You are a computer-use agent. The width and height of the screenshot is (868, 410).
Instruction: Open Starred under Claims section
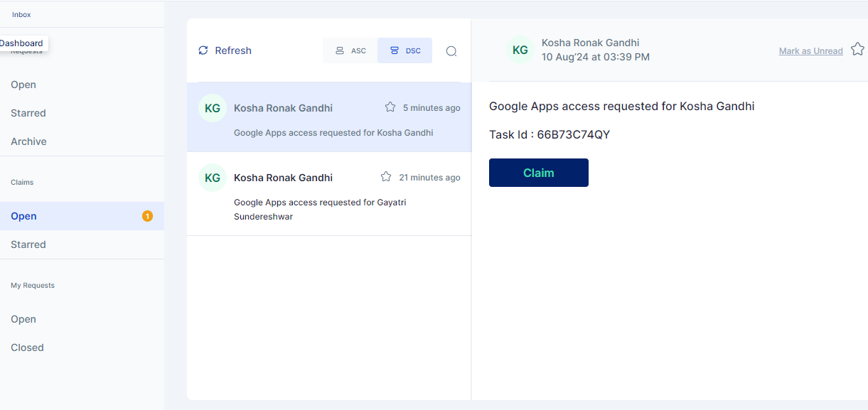[x=28, y=244]
